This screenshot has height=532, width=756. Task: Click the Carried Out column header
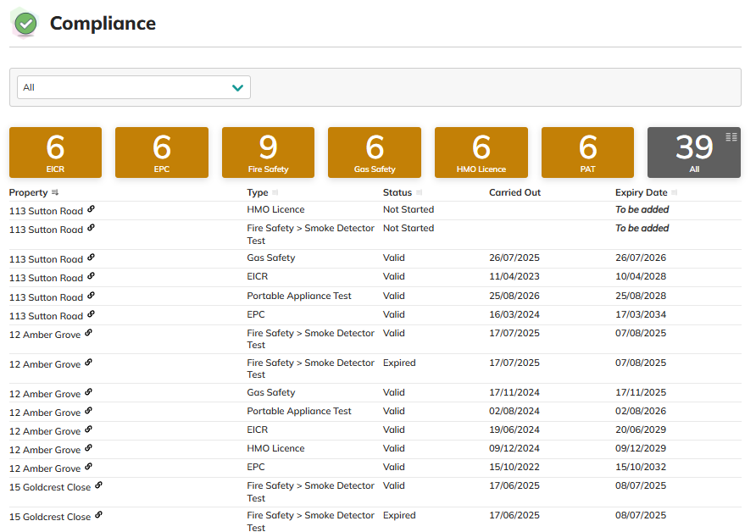coord(514,193)
